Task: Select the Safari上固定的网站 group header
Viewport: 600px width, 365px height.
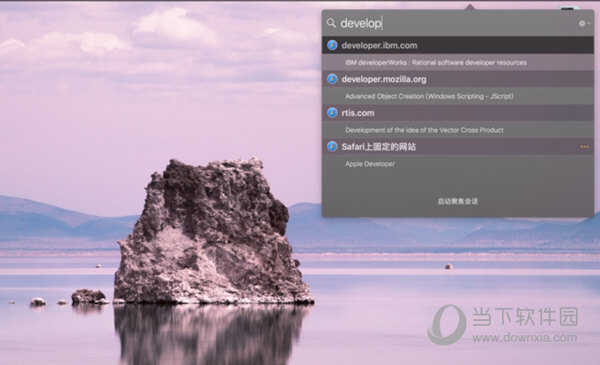Action: (x=458, y=147)
